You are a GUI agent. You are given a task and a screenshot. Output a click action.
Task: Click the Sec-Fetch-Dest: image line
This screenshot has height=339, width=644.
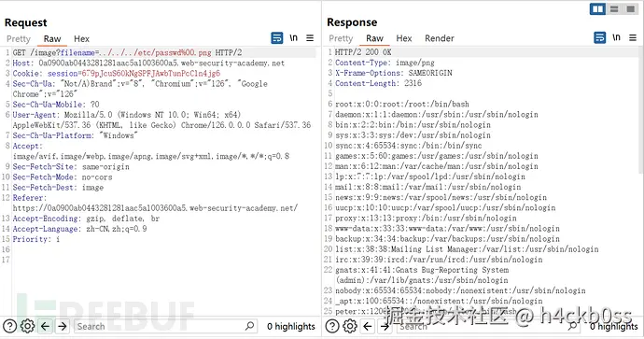(x=58, y=188)
